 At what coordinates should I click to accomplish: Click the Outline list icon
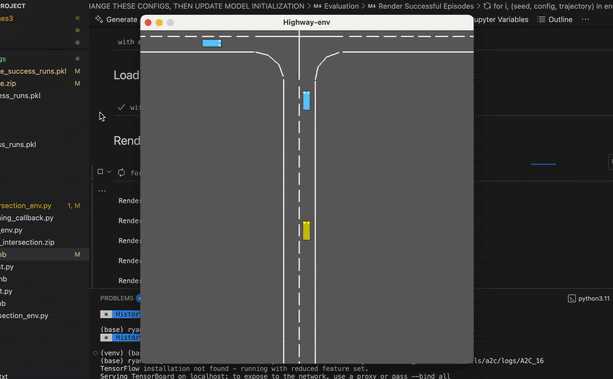point(541,20)
